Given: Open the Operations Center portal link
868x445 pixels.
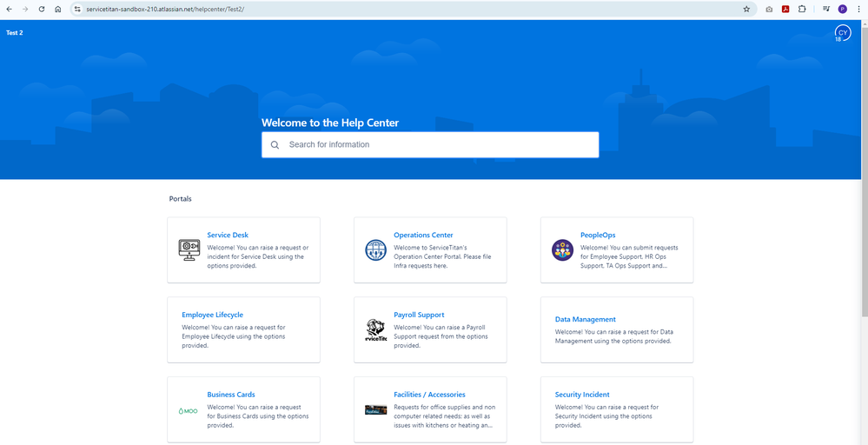Looking at the screenshot, I should pyautogui.click(x=423, y=236).
